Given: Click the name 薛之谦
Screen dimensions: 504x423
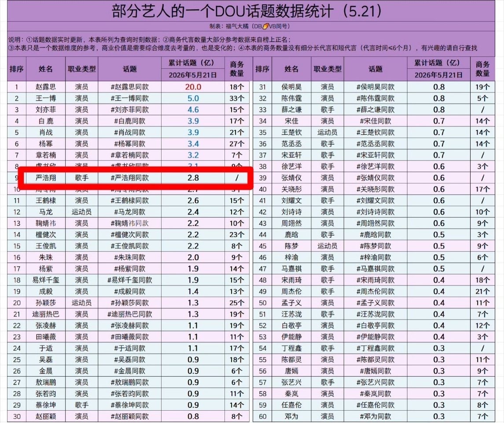Looking at the screenshot, I should tap(291, 110).
